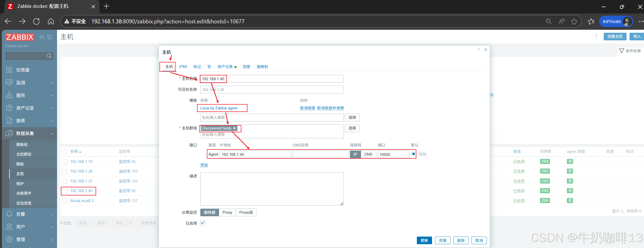Open the favorites list icon
Screen dimensions: 644x248
(591, 21)
